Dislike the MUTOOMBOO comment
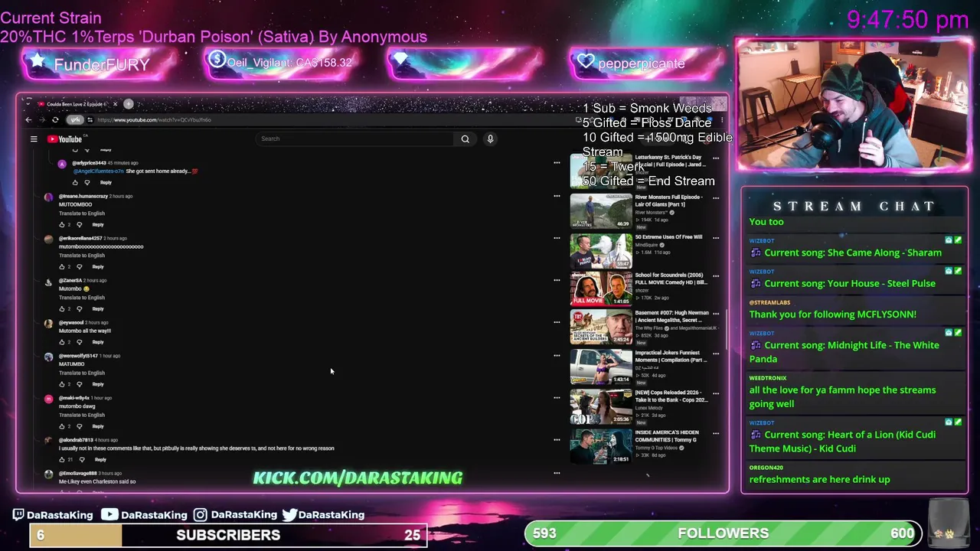 [80, 224]
